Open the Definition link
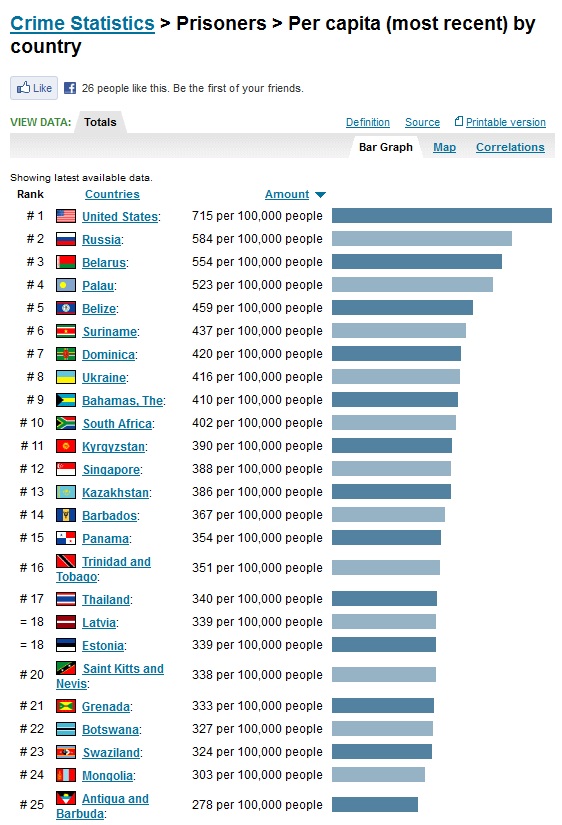 tap(368, 122)
